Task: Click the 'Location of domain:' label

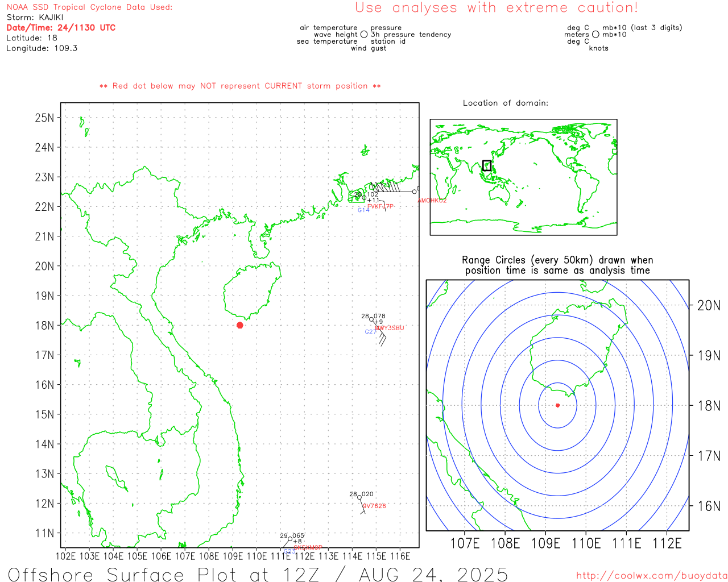Action: 506,103
